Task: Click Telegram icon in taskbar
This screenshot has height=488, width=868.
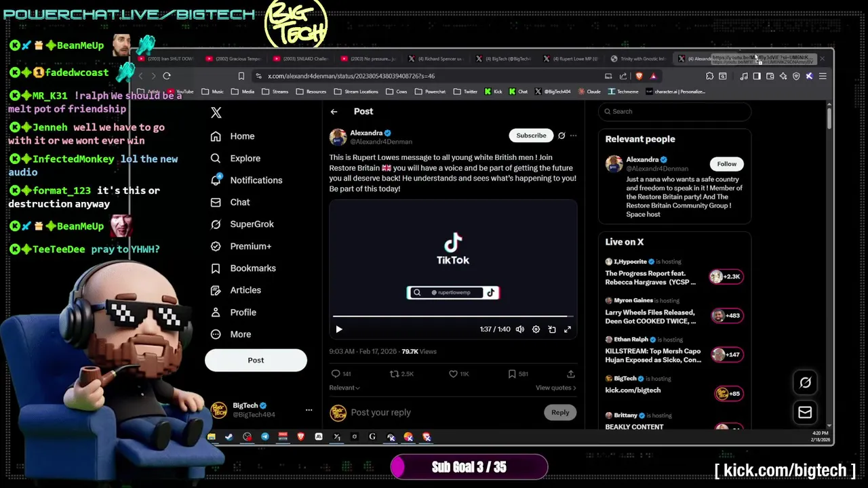Action: click(265, 437)
